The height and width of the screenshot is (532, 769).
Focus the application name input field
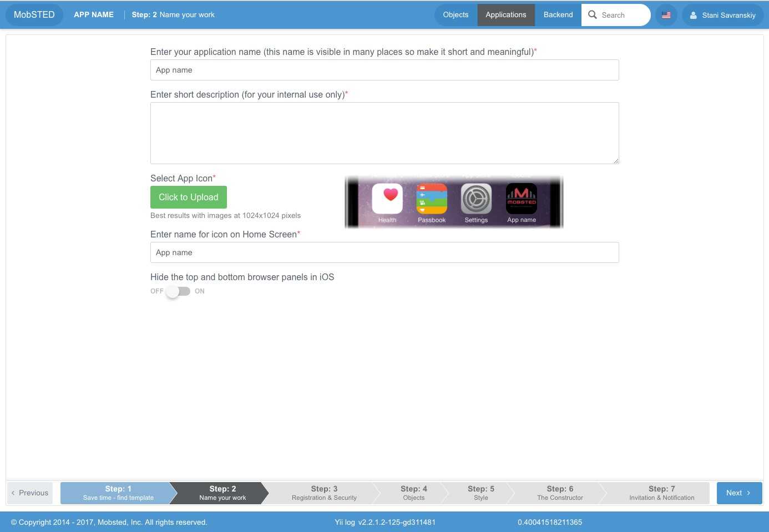click(x=384, y=70)
